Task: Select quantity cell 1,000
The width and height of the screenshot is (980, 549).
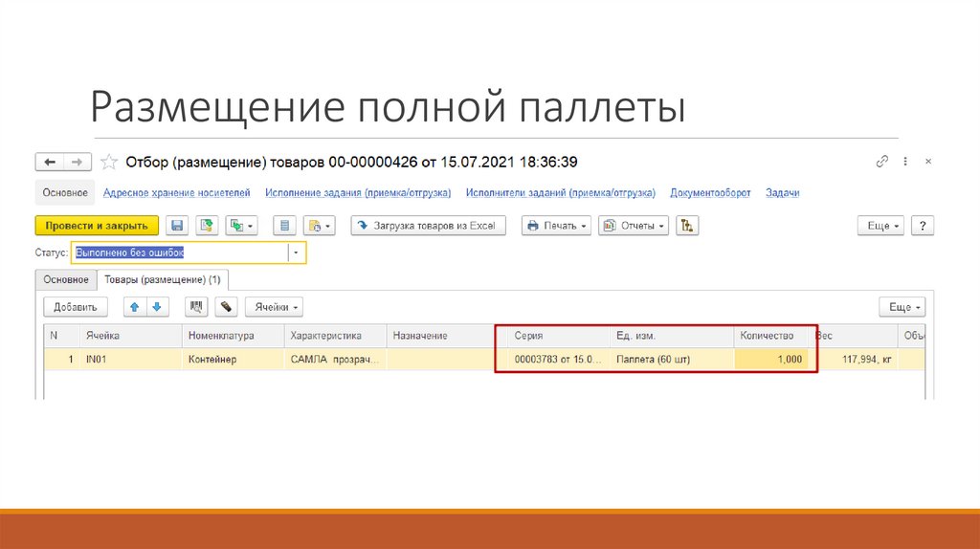Action: [x=771, y=359]
